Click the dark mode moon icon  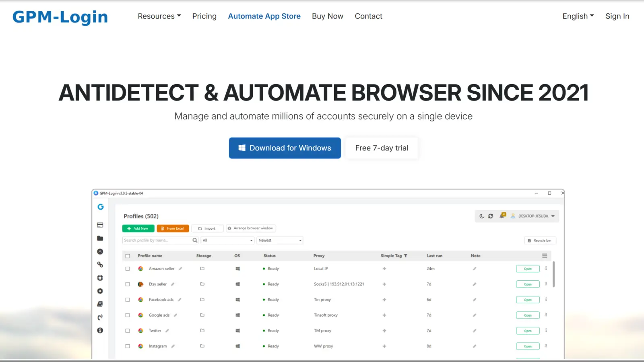tap(482, 216)
